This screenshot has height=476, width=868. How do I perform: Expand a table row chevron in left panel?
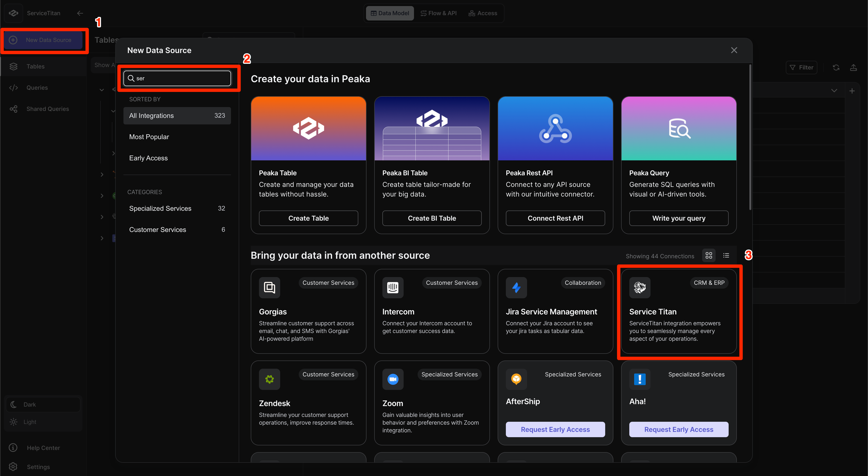102,174
